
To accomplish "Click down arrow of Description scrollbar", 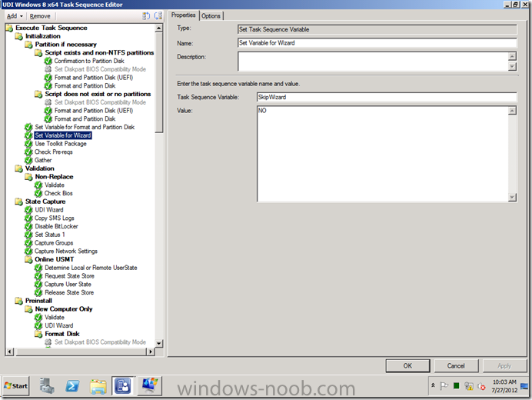I will 512,67.
